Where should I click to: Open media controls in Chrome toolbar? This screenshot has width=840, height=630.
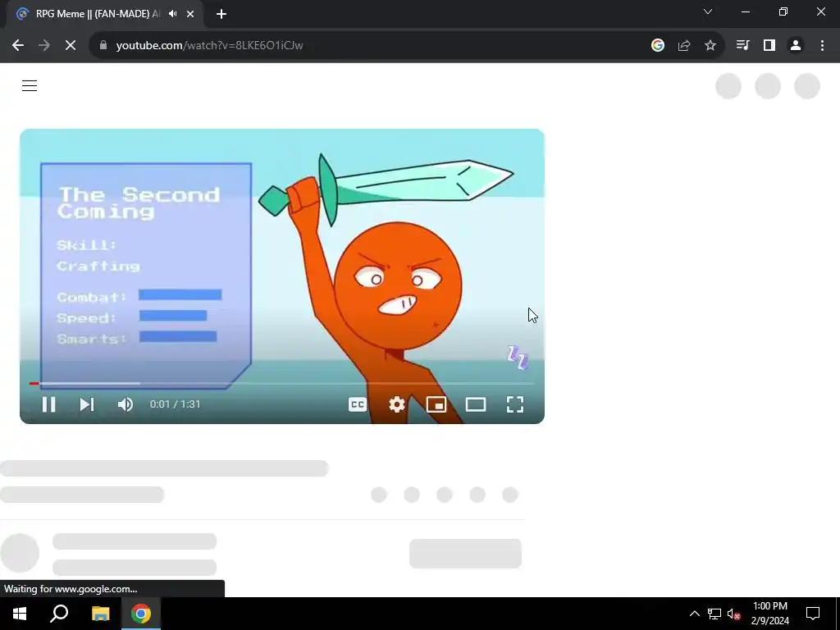[x=743, y=46]
